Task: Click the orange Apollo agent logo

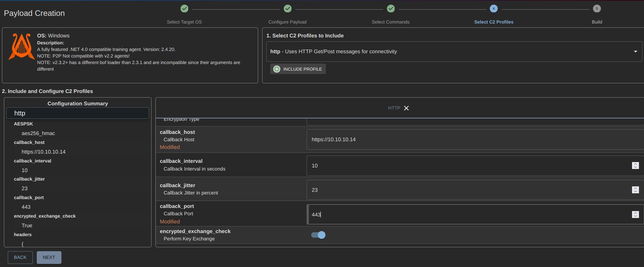Action: pos(21,47)
